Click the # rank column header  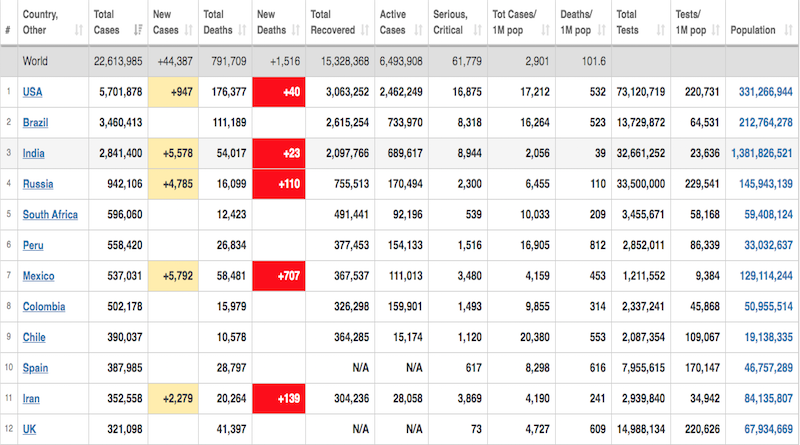pos(9,22)
